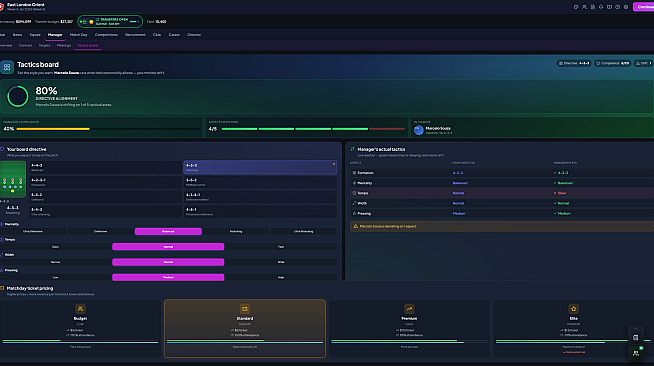
Task: Click the Budget ticket tier icon
Action: (80, 309)
